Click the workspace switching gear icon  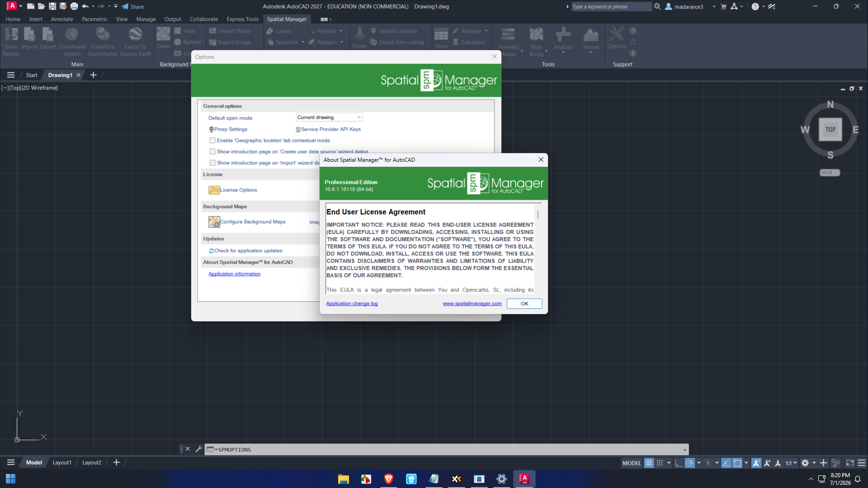[805, 463]
